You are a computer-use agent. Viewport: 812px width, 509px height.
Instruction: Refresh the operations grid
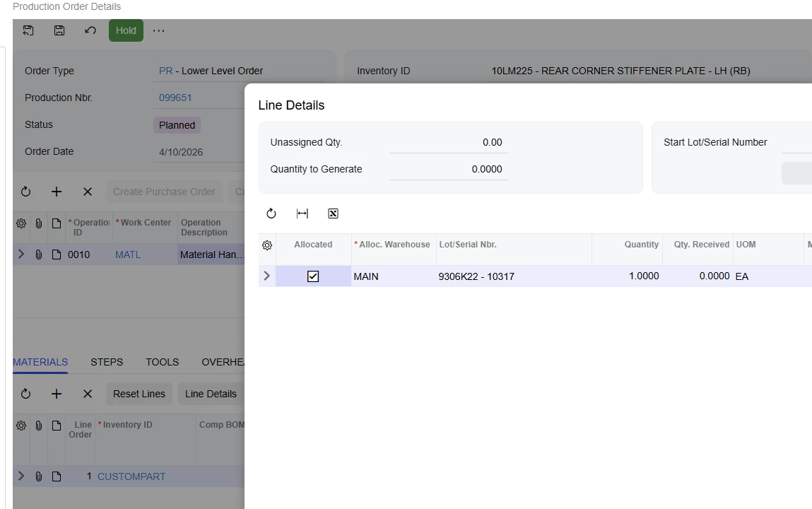(x=25, y=192)
